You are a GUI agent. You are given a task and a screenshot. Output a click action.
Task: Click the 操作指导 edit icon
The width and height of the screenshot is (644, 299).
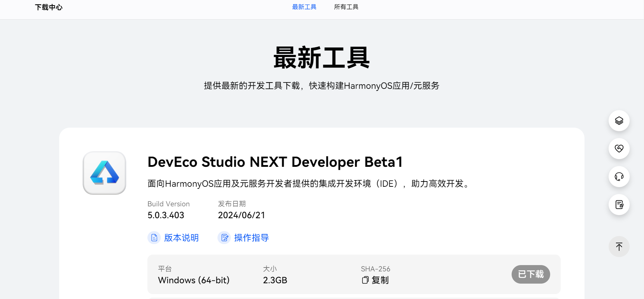[224, 238]
